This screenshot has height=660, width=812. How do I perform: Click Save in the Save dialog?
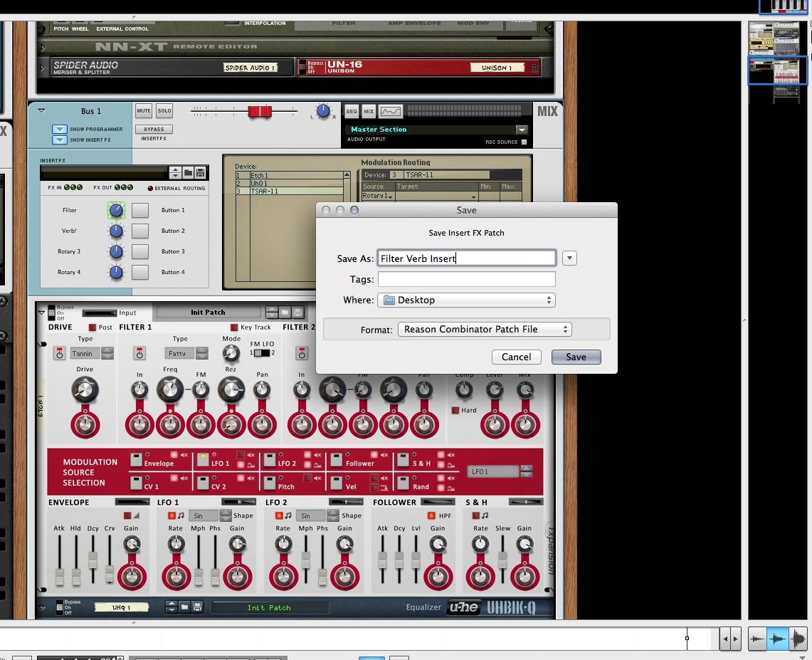click(x=576, y=357)
